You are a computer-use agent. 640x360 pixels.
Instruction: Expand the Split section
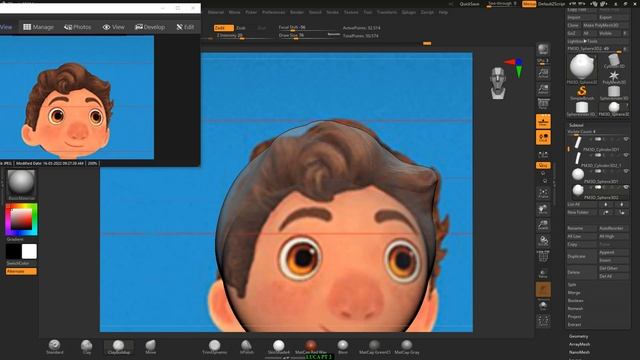(572, 284)
